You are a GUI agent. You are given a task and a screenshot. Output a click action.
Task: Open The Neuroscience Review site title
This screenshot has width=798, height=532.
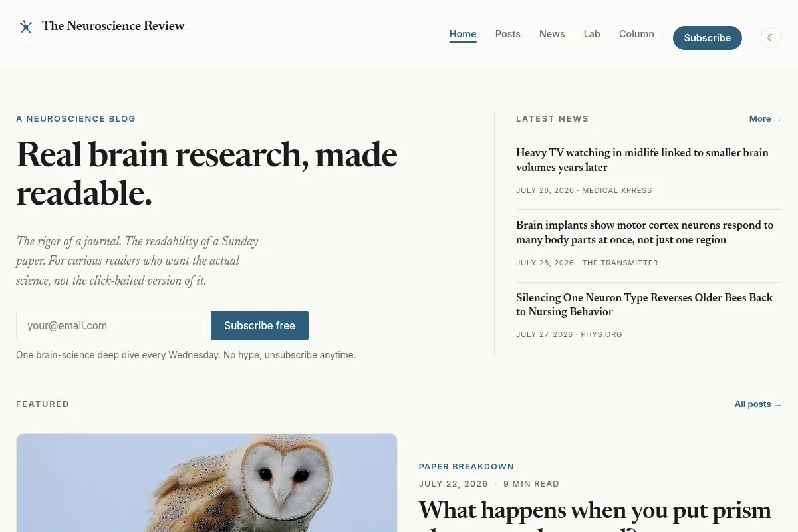[x=113, y=26]
